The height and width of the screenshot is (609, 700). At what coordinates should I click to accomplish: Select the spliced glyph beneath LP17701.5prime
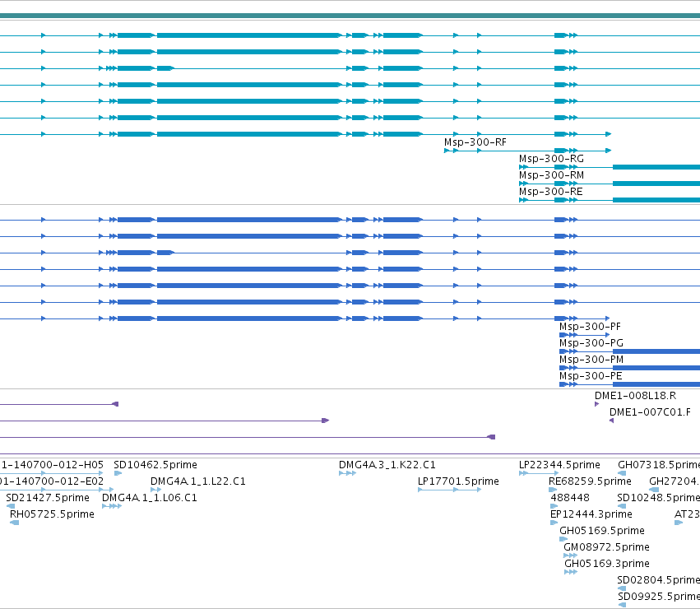[x=450, y=490]
